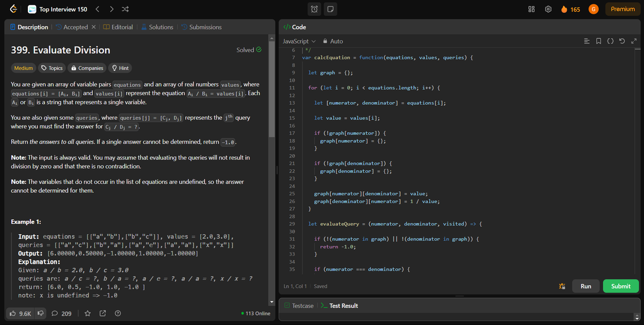The width and height of the screenshot is (644, 325).
Task: Click the Saved status text
Action: (321, 286)
